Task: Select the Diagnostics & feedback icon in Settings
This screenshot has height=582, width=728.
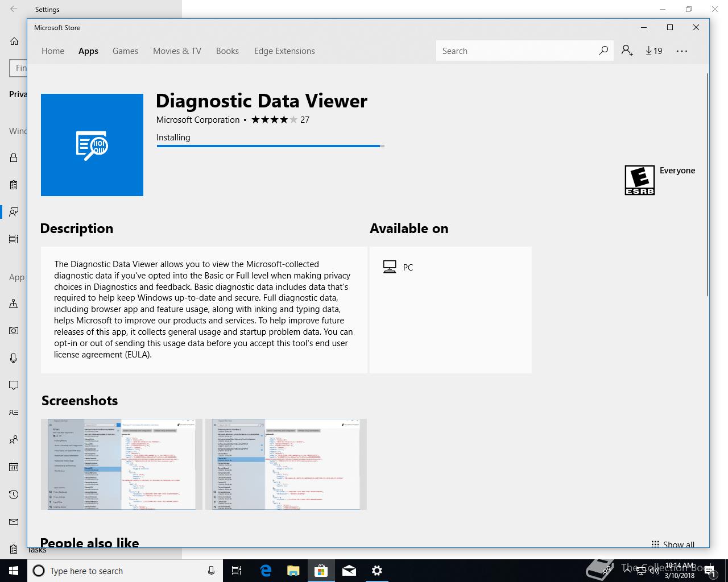Action: [14, 211]
